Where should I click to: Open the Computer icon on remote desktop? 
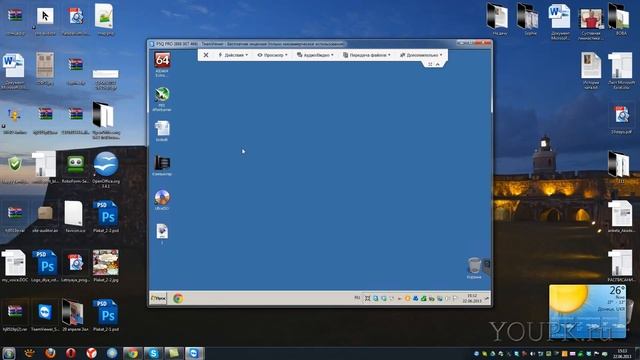click(x=162, y=165)
